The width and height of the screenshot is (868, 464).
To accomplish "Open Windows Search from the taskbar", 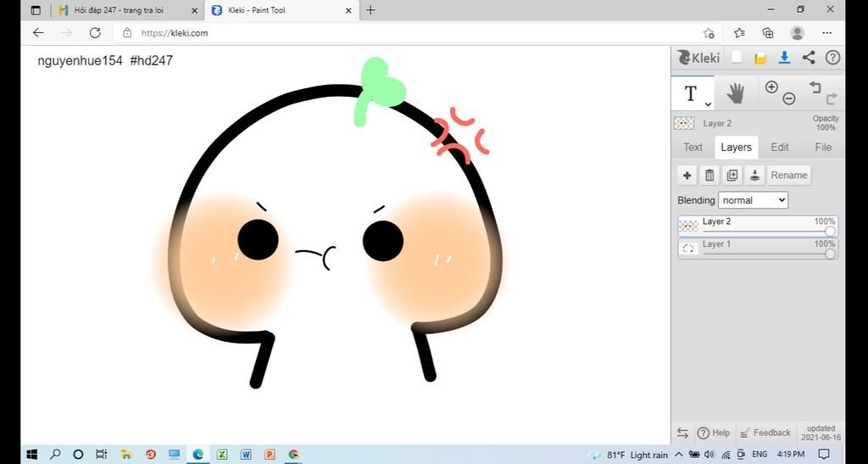I will (55, 455).
